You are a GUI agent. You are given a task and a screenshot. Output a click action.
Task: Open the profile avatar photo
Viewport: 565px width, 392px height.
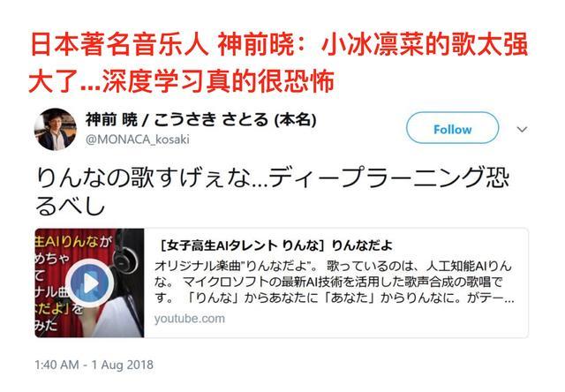55,129
